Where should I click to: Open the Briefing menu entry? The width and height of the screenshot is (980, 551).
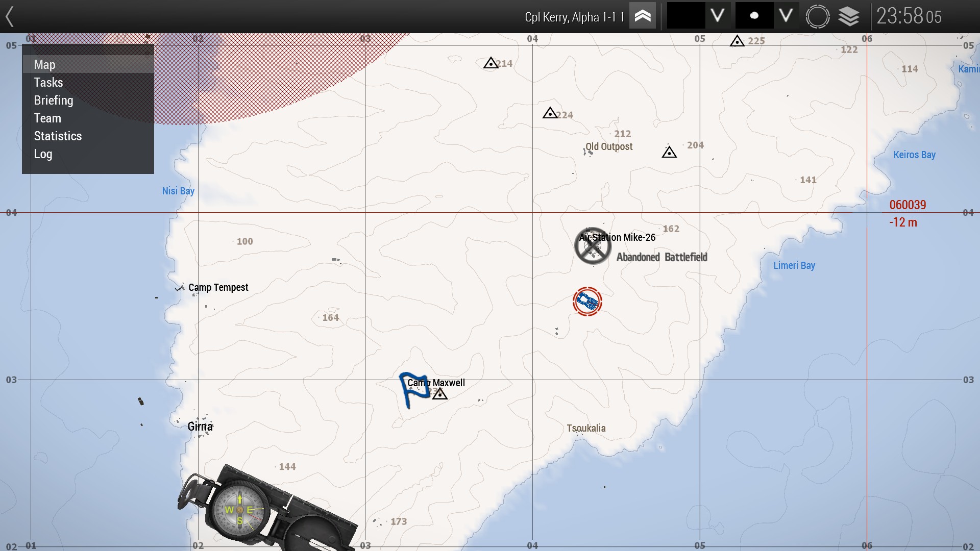pyautogui.click(x=54, y=101)
